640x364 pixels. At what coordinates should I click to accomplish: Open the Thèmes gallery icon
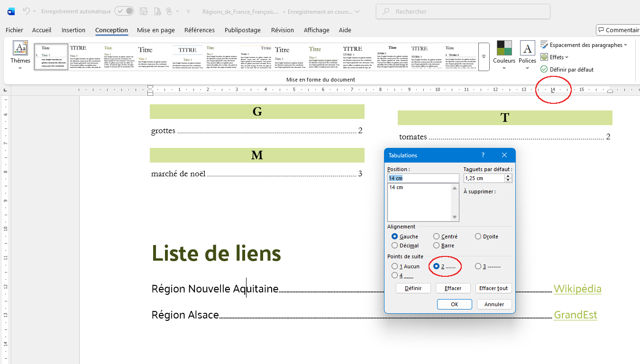tap(20, 49)
